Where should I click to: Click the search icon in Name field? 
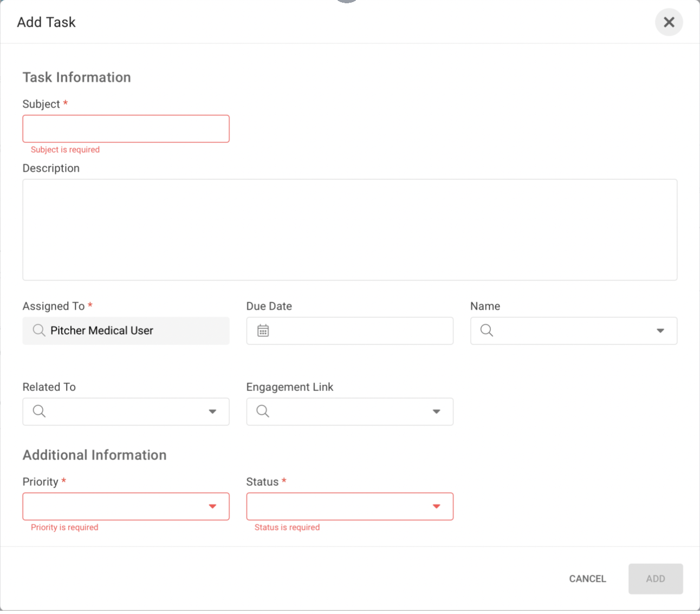[x=487, y=330]
